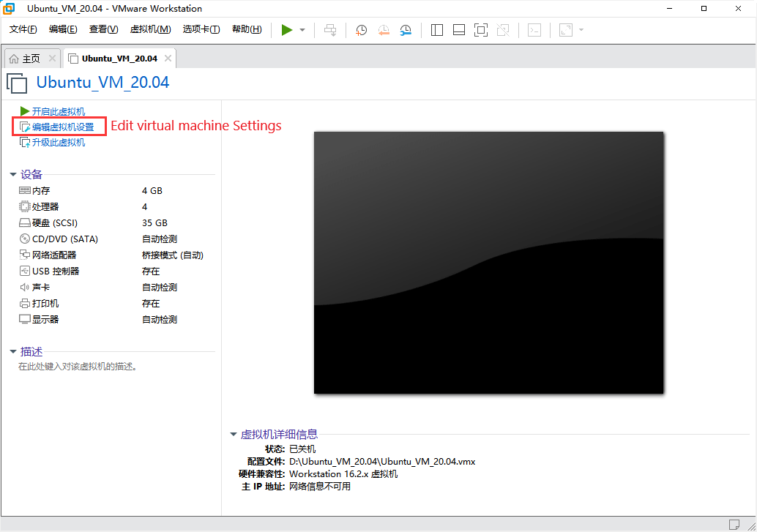Close the Ubuntu_VM_20.04 tab
This screenshot has width=757, height=532.
[x=168, y=59]
